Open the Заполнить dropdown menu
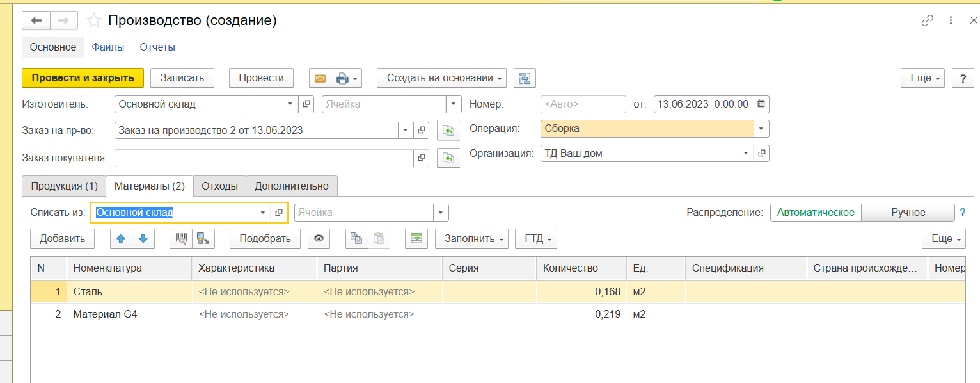Viewport: 980px width, 383px height. tap(471, 239)
